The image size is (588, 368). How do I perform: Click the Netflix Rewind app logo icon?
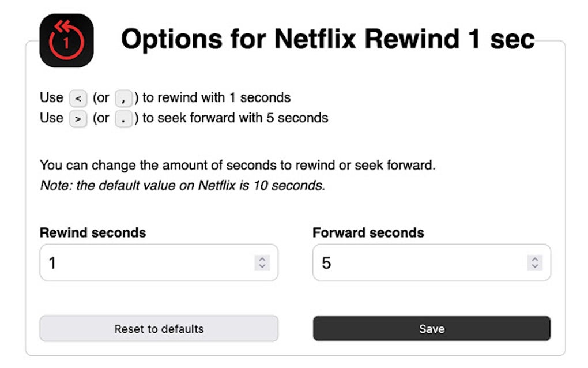66,40
